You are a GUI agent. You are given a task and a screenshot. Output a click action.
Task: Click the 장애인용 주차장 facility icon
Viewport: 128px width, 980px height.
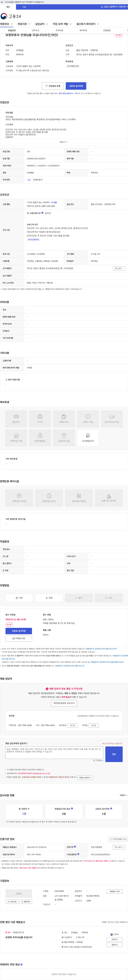(19, 498)
